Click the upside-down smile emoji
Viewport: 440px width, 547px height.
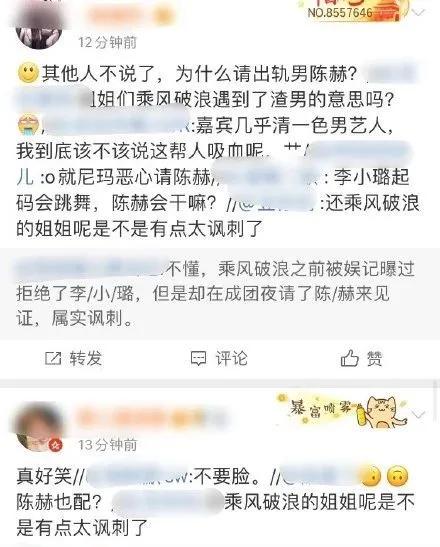pyautogui.click(x=397, y=475)
